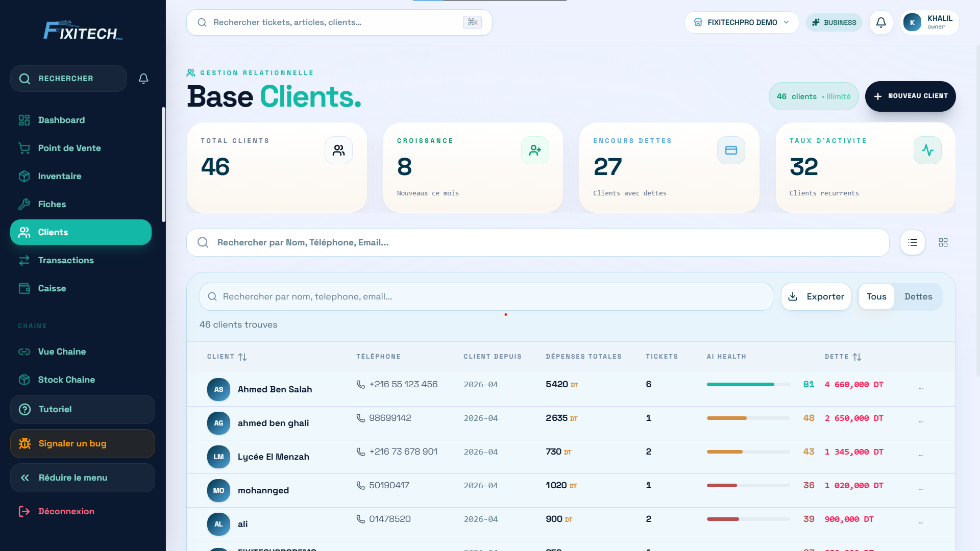
Task: Expand the FIXITECHPRO DEMO store selector
Action: pyautogui.click(x=742, y=22)
